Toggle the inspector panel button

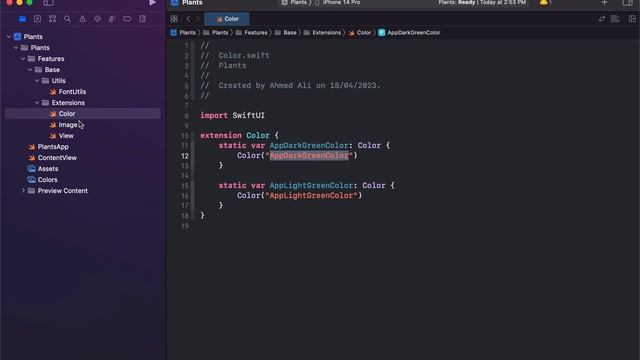[627, 3]
